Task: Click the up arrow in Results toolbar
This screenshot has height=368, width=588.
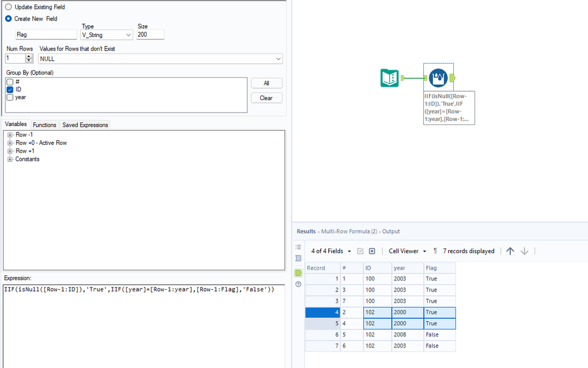Action: point(510,251)
